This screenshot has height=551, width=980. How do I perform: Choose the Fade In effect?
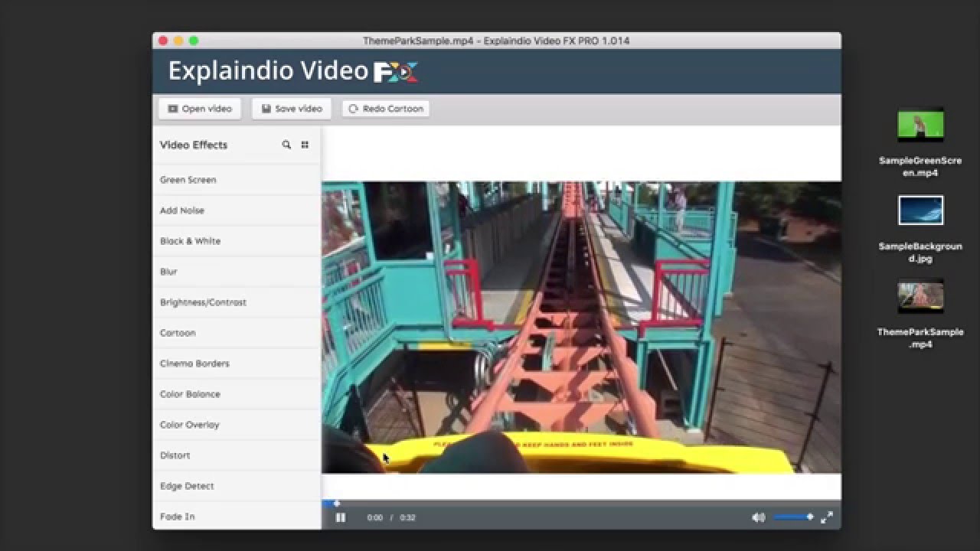[237, 516]
